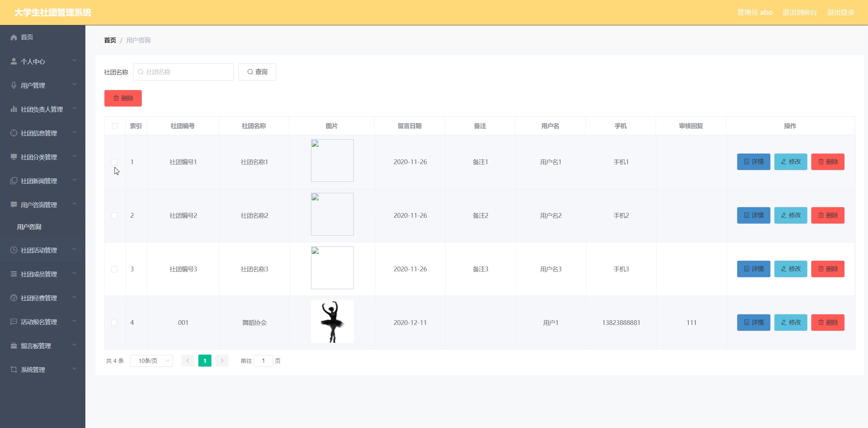The image size is (868, 428).
Task: Check the checkbox for row 2
Action: 114,216
